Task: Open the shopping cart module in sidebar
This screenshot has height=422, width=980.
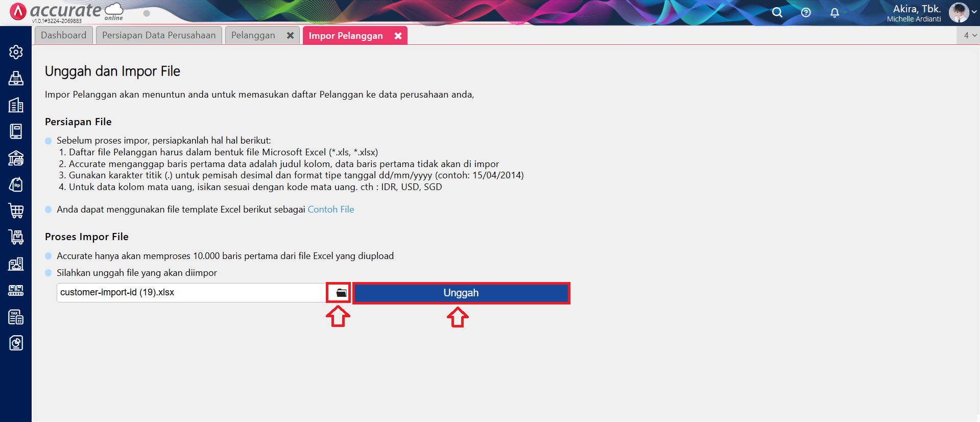Action: (x=16, y=210)
